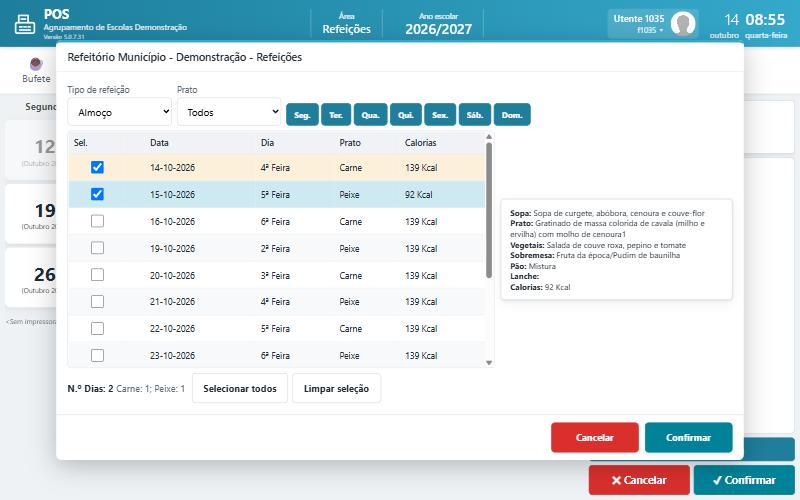This screenshot has height=500, width=800.
Task: Uncheck the 14-10-2026 meal checkbox
Action: tap(97, 167)
